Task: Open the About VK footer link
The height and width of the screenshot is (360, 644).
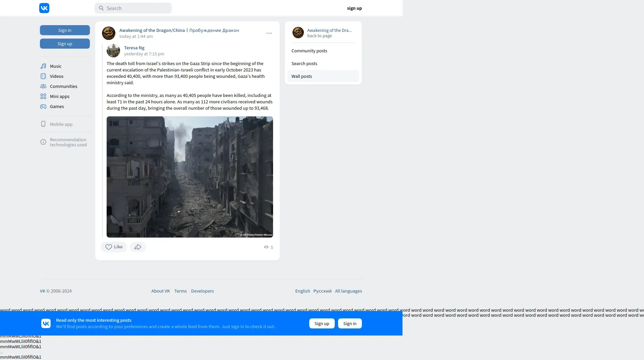Action: click(161, 291)
